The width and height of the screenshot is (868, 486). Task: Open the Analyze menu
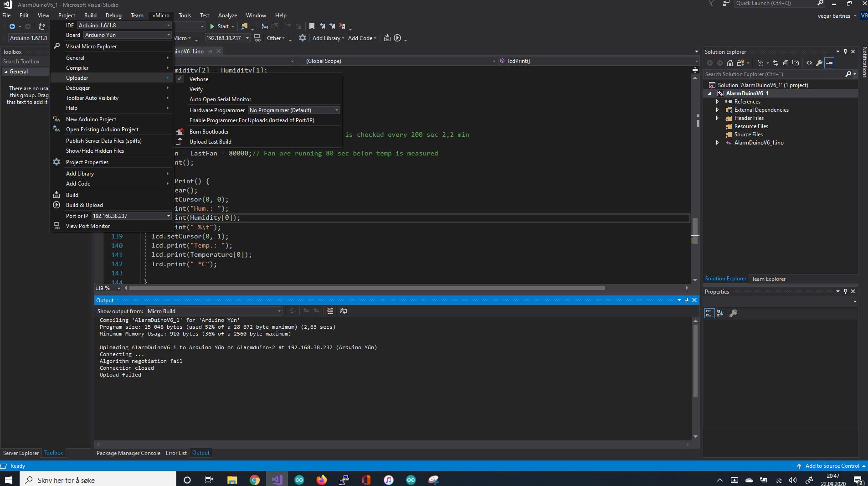pos(227,16)
